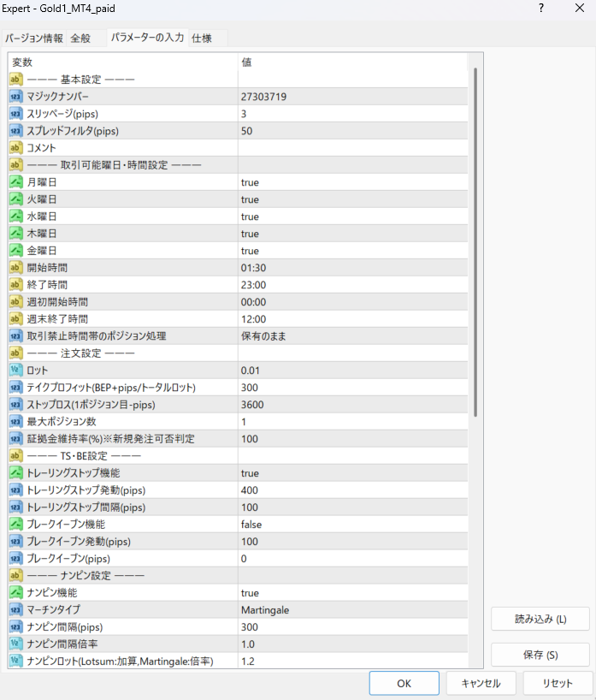This screenshot has height=700, width=596.
Task: Click the string icon beside コメント
Action: [16, 148]
